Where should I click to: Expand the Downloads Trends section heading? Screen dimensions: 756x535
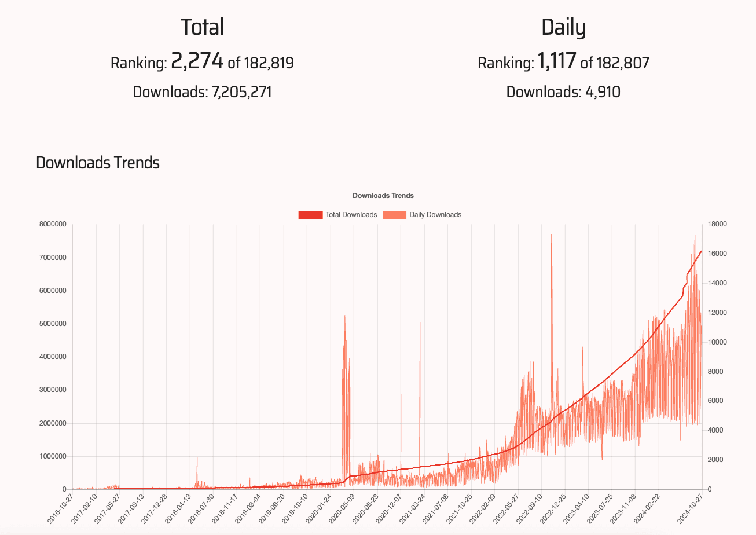[98, 163]
